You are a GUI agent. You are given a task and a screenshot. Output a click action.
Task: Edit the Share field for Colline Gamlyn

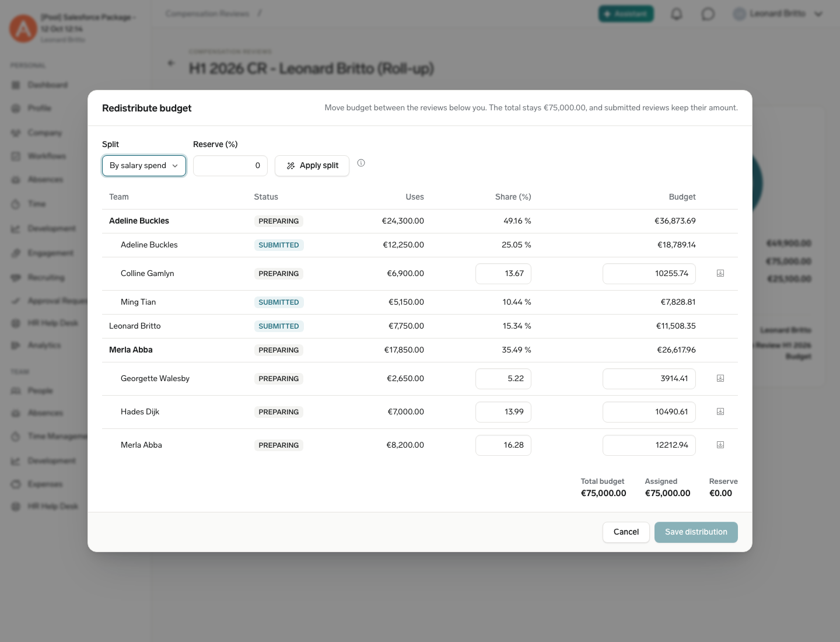[503, 274]
